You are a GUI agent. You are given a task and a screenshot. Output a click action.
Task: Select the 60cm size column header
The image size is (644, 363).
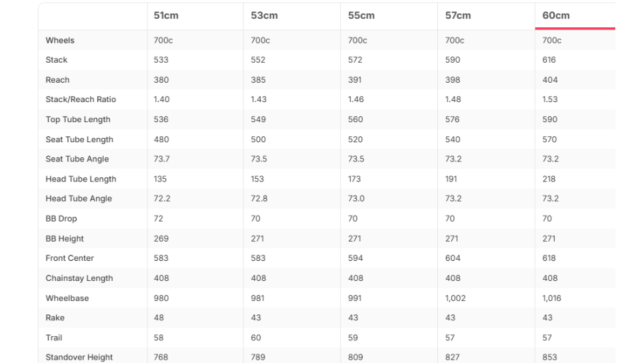[x=556, y=15]
